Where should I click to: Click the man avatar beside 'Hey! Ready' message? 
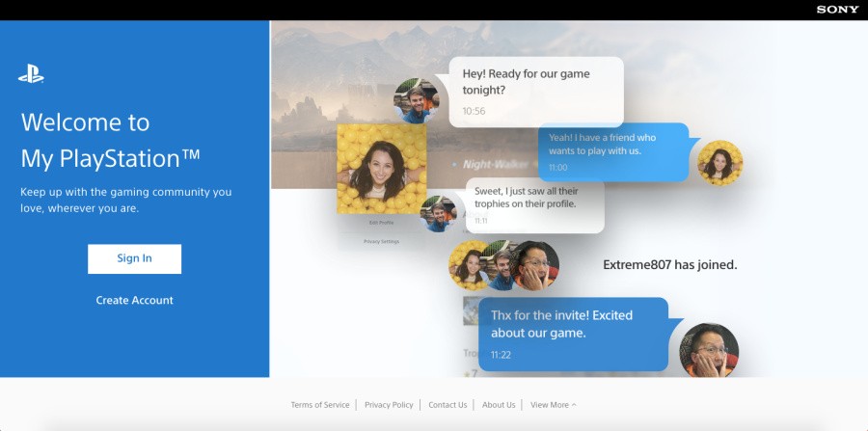point(417,100)
